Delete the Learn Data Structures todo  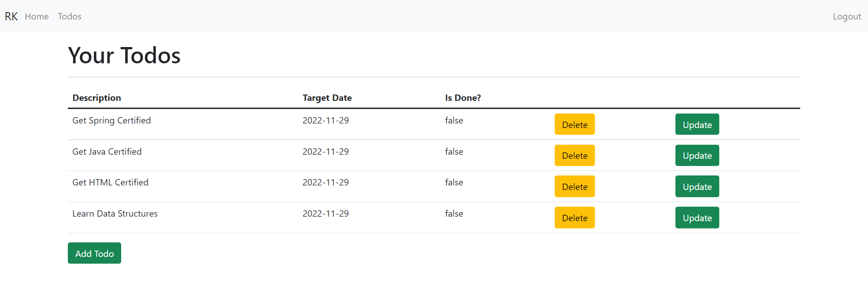click(575, 218)
